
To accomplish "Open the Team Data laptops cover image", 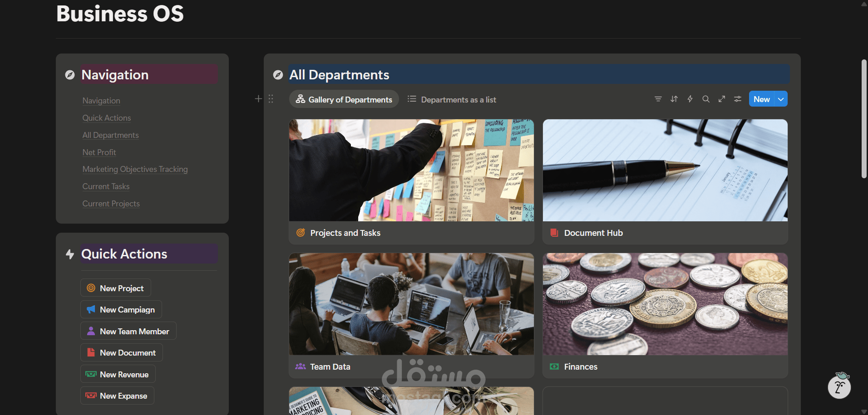I will pyautogui.click(x=411, y=304).
